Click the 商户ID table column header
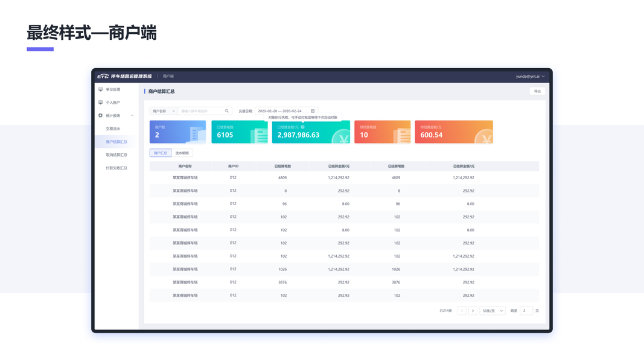This screenshot has width=644, height=362. (x=234, y=167)
